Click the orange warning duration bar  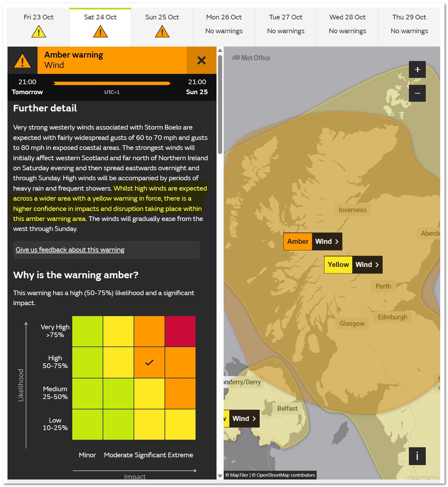[112, 83]
